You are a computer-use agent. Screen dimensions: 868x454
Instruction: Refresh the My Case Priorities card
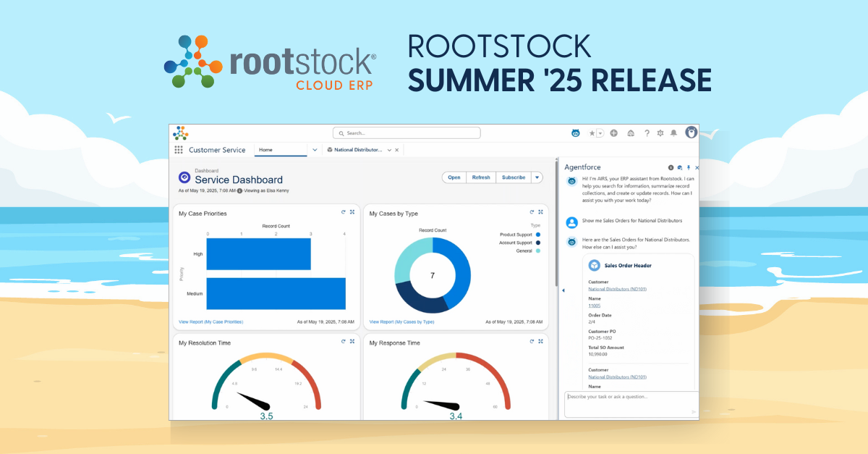(x=344, y=212)
